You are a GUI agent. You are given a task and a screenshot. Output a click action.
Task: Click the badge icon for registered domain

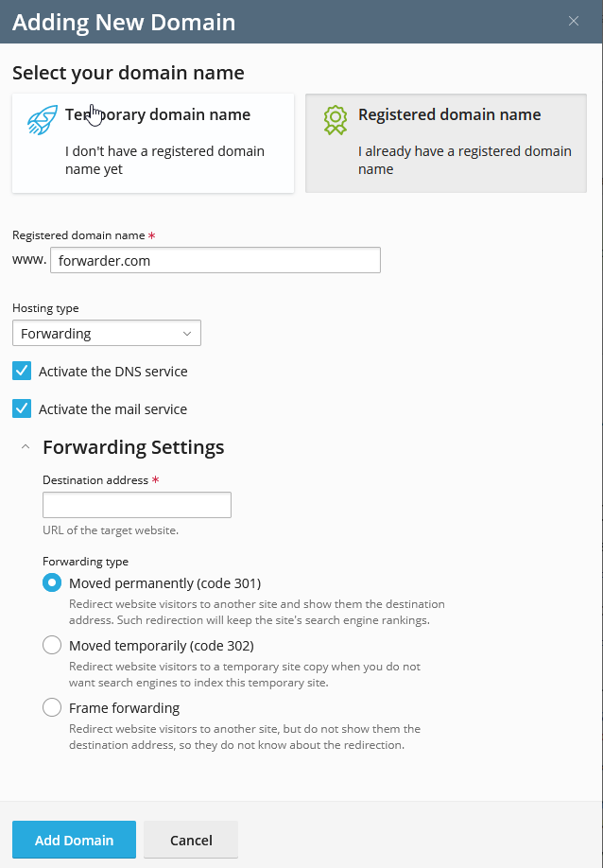336,120
